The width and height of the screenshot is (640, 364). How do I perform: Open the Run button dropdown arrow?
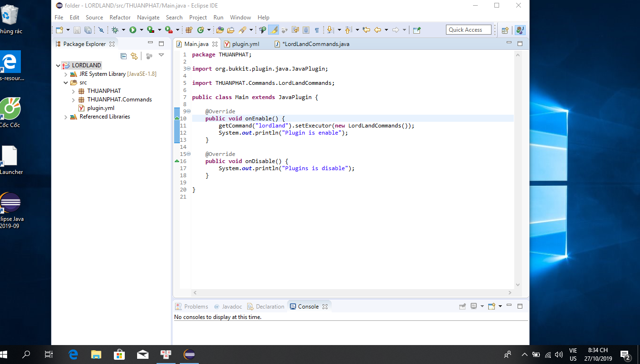pyautogui.click(x=141, y=30)
